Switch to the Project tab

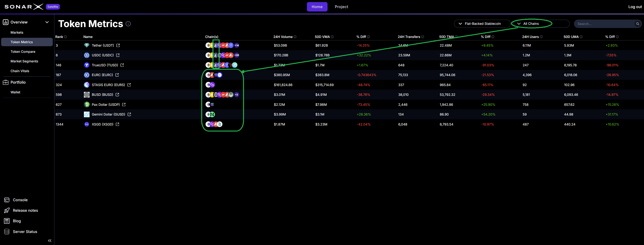tap(341, 7)
